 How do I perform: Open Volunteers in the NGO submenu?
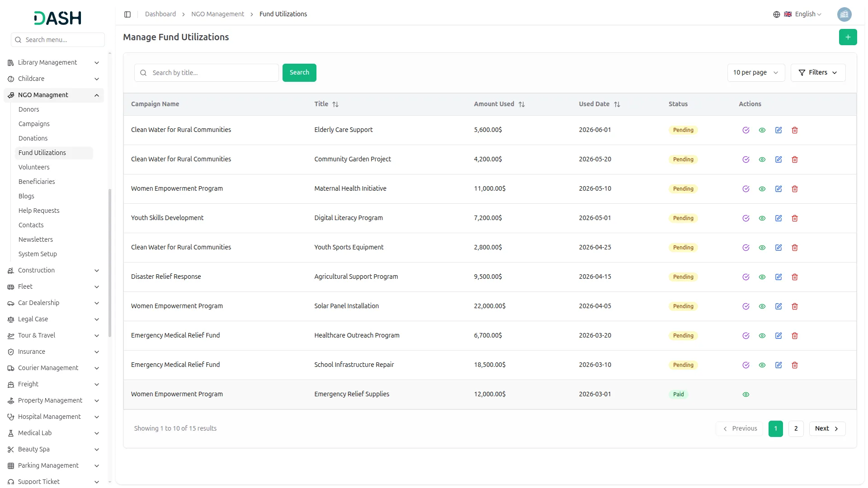34,167
